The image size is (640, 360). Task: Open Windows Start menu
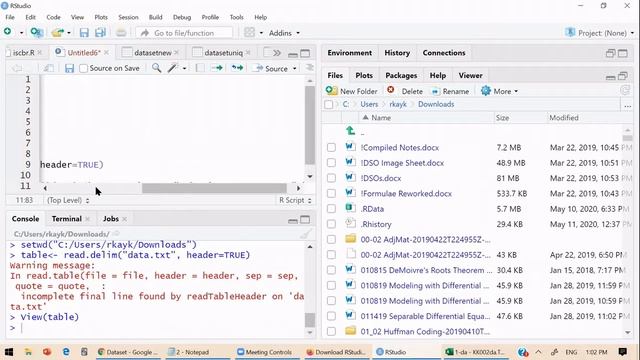point(9,352)
